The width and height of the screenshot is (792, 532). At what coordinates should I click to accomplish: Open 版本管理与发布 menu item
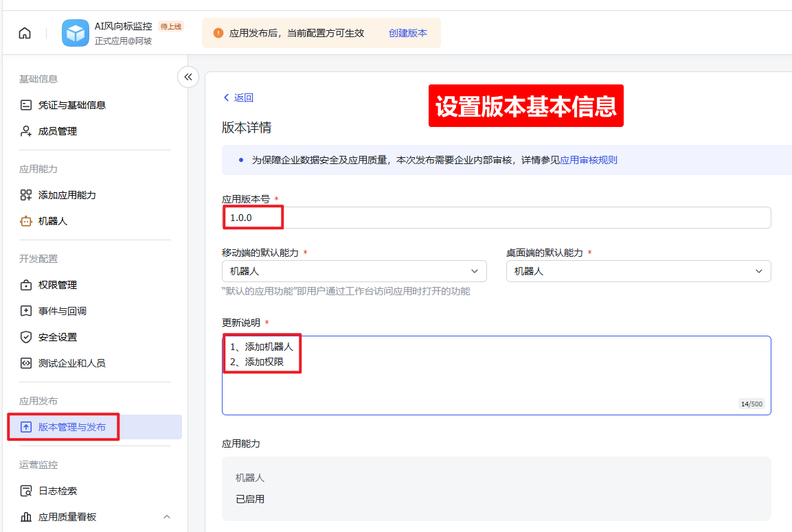[95, 427]
